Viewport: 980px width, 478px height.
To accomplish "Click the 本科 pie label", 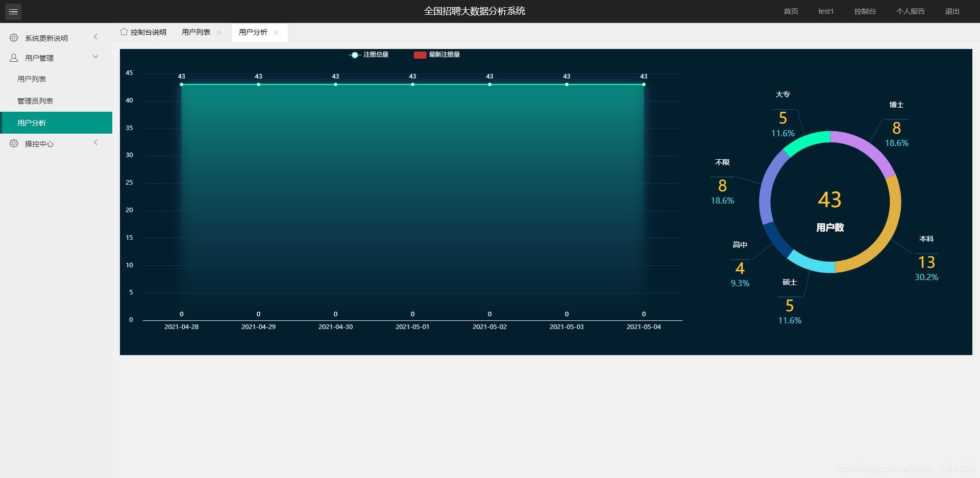I will point(926,239).
